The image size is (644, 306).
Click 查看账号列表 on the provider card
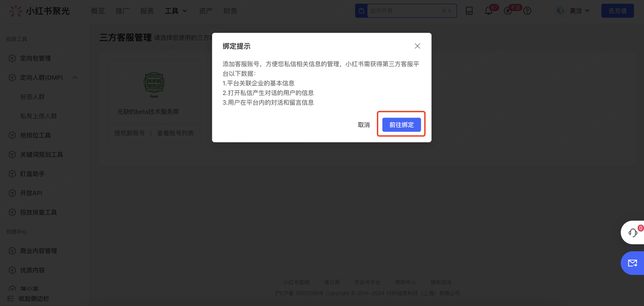175,133
